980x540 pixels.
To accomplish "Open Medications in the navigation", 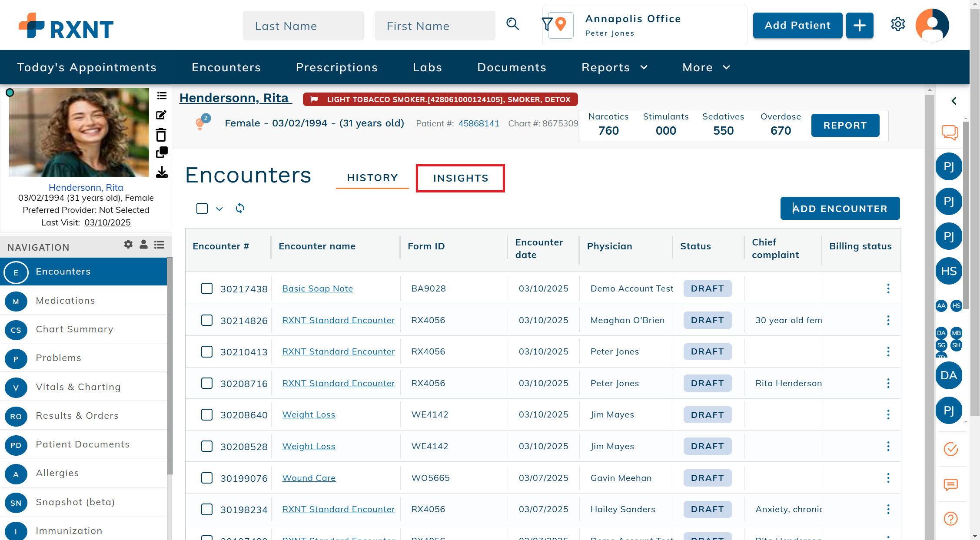I will tap(83, 301).
